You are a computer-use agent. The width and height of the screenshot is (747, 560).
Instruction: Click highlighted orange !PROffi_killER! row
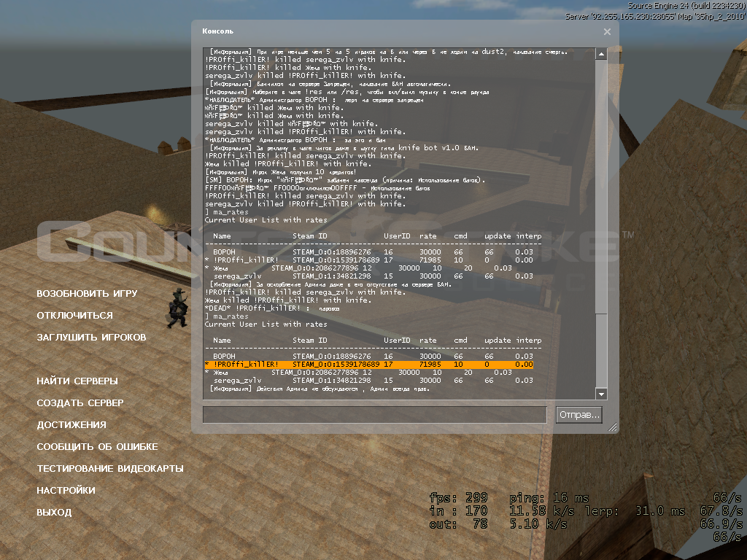tap(368, 365)
